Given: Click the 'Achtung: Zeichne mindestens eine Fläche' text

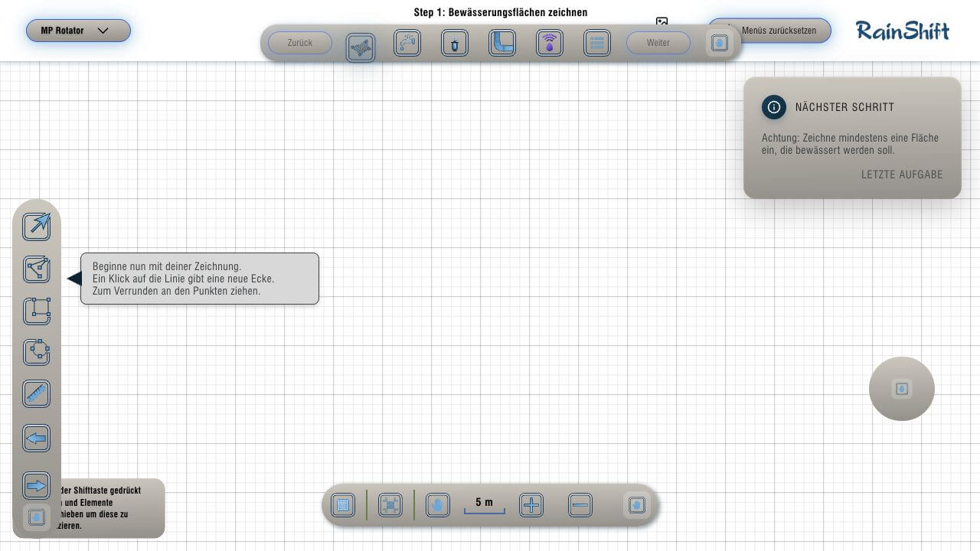Looking at the screenshot, I should 850,144.
